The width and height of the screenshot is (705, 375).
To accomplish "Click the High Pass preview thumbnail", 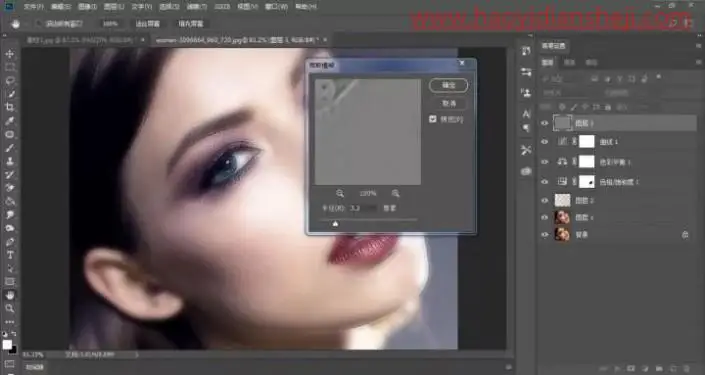I will pyautogui.click(x=368, y=132).
